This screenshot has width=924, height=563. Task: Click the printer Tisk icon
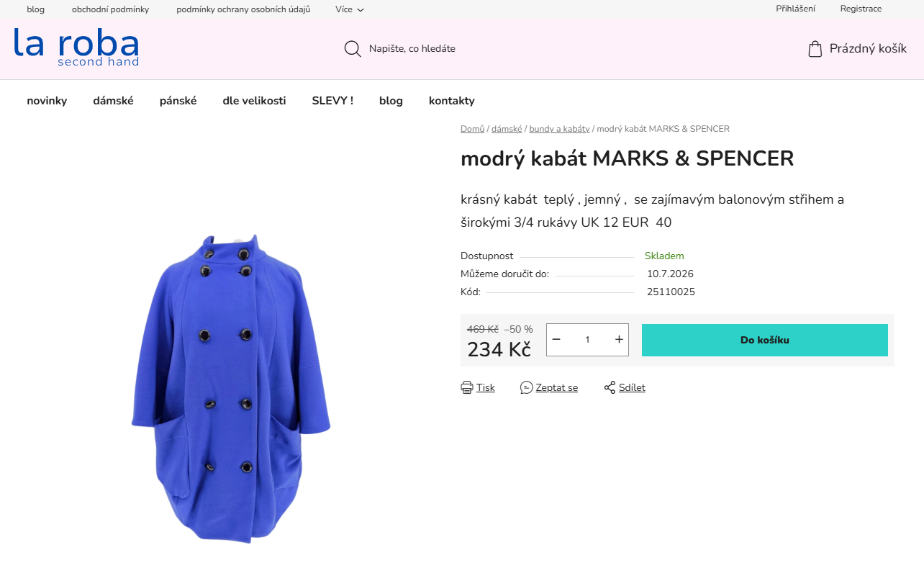(467, 387)
